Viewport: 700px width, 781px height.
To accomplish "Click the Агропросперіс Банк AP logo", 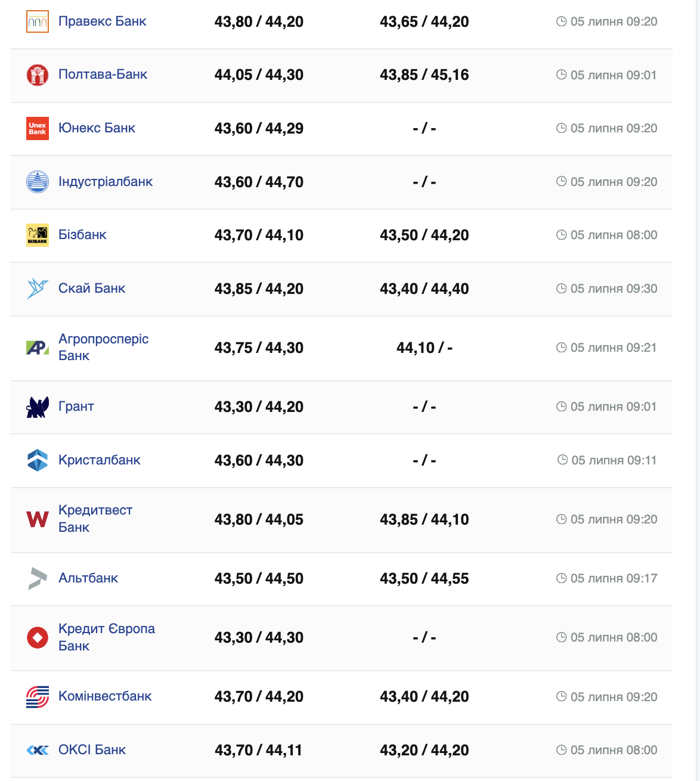I will point(38,348).
